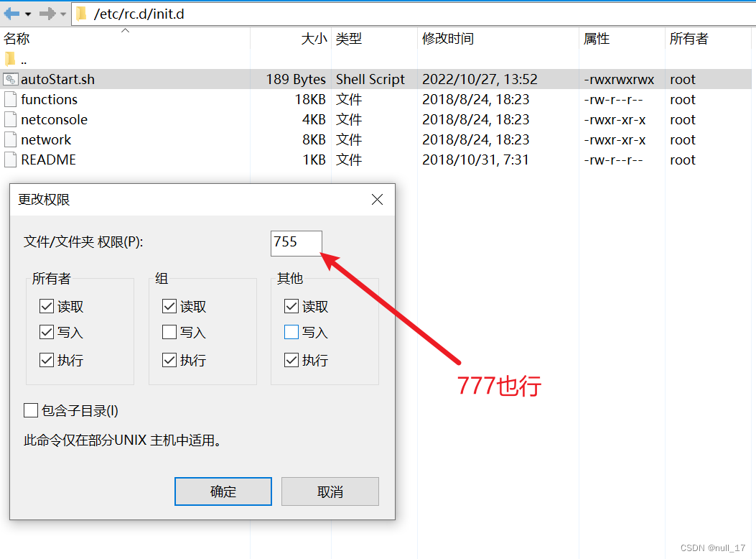Click the 8KB size of network

314,140
